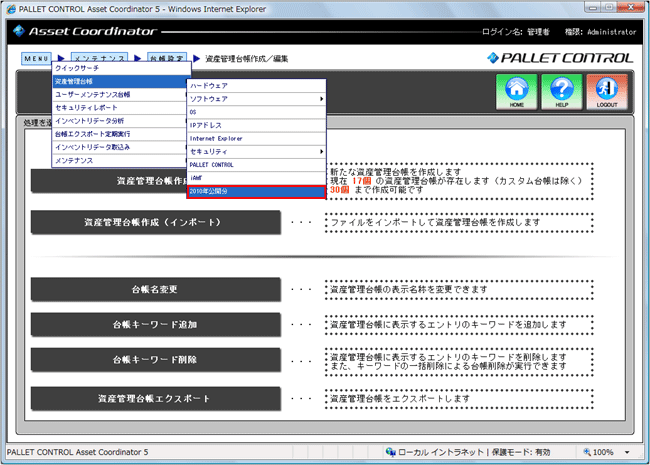The image size is (650, 465).
Task: Click the 権限: Administrator text
Action: tap(600, 32)
